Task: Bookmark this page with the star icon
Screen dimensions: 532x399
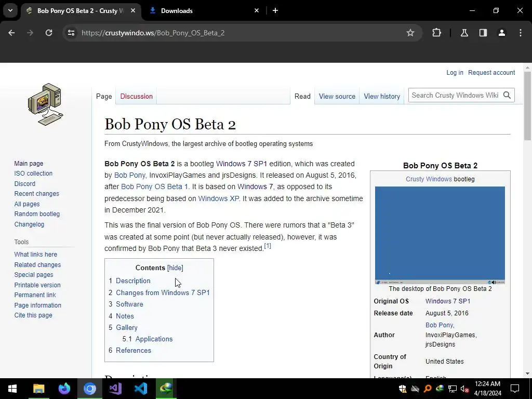Action: pos(410,33)
